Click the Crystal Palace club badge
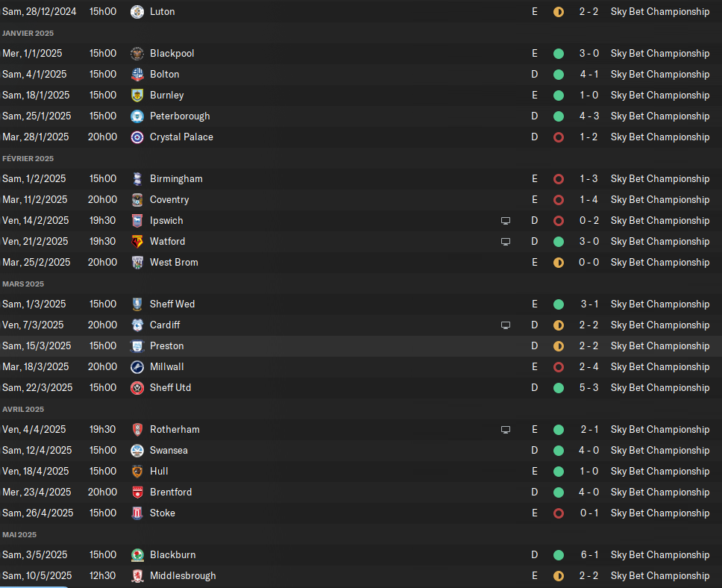Screen dimensions: 722x588 [x=137, y=137]
